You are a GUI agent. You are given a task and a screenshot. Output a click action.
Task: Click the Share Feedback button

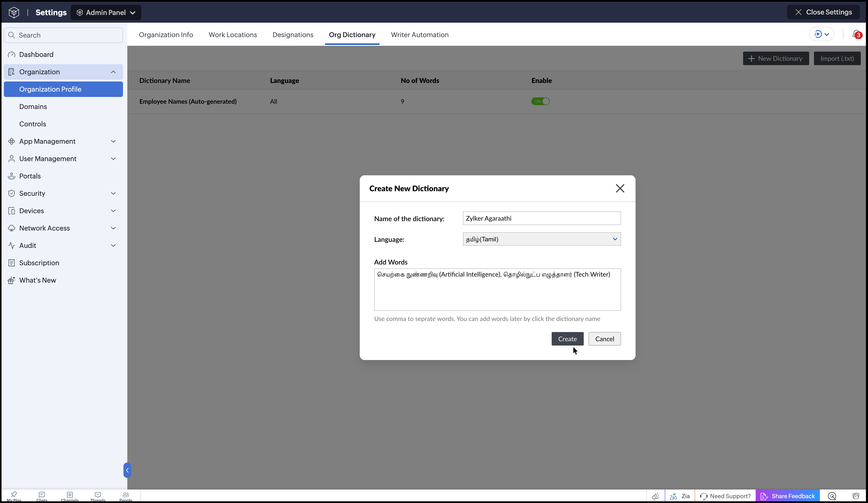(788, 496)
